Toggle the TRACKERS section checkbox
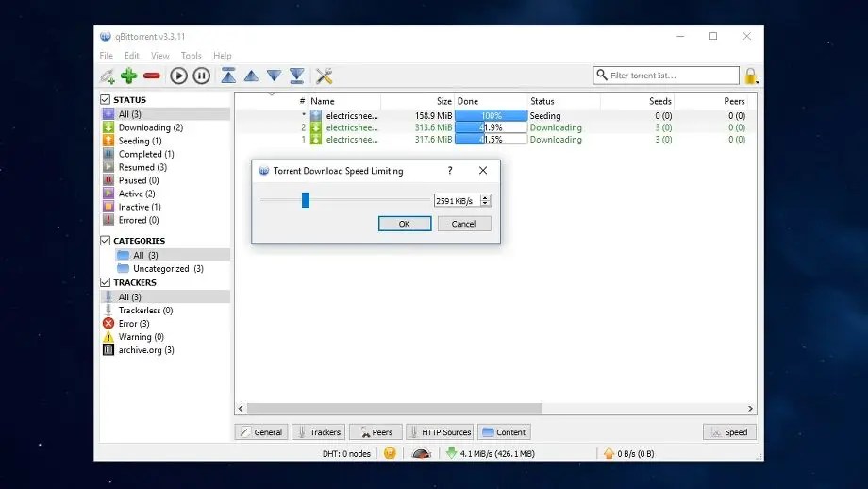The height and width of the screenshot is (489, 868). tap(105, 282)
